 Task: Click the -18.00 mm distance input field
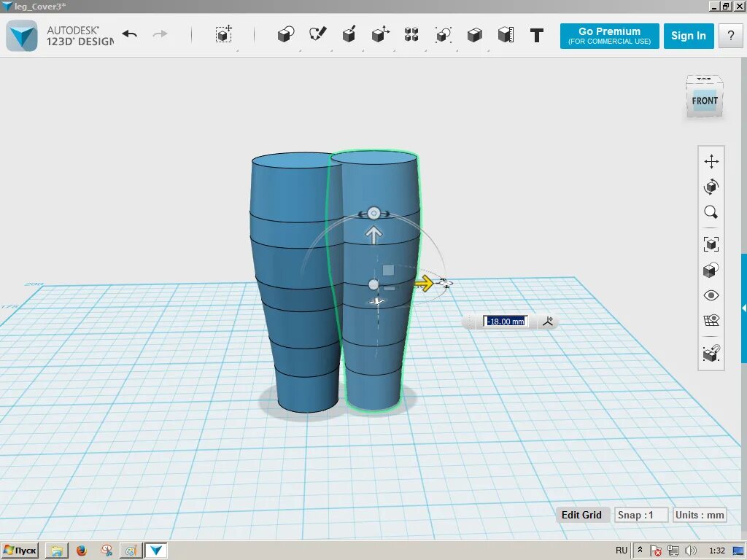(506, 322)
